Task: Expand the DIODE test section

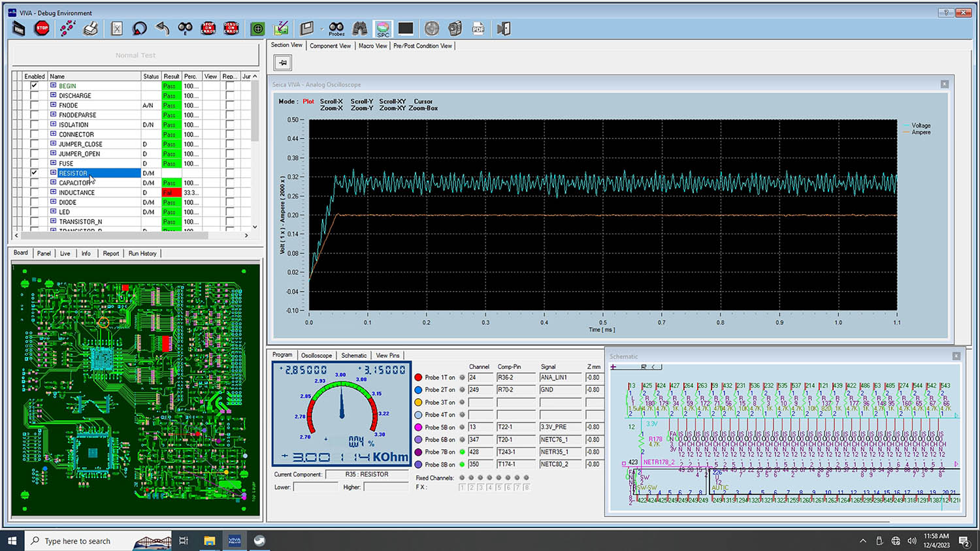Action: [54, 202]
